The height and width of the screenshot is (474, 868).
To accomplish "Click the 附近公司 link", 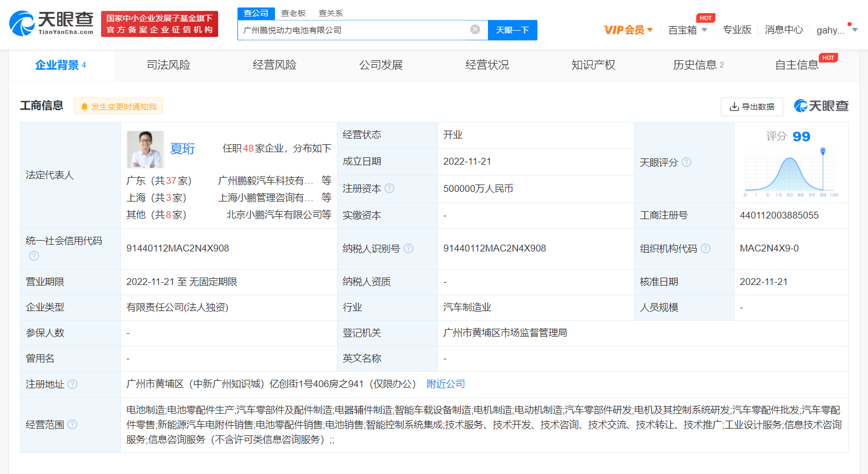I will click(445, 384).
